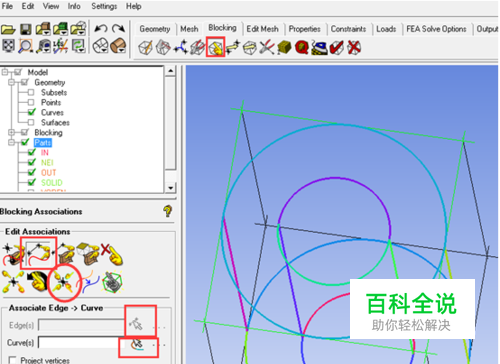The width and height of the screenshot is (500, 364).
Task: Open the View menu
Action: [x=51, y=6]
